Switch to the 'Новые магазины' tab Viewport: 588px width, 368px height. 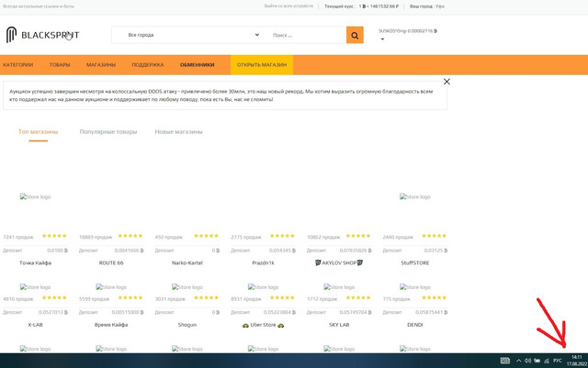click(178, 131)
